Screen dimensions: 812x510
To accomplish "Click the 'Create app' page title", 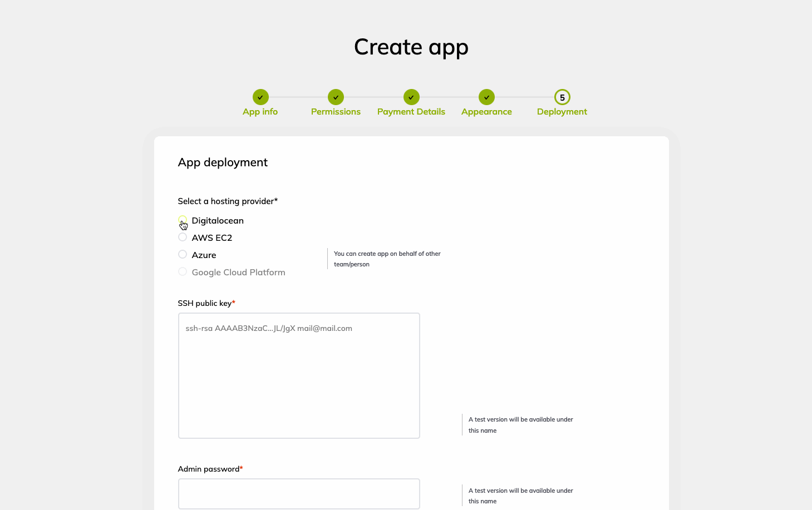I will [411, 47].
